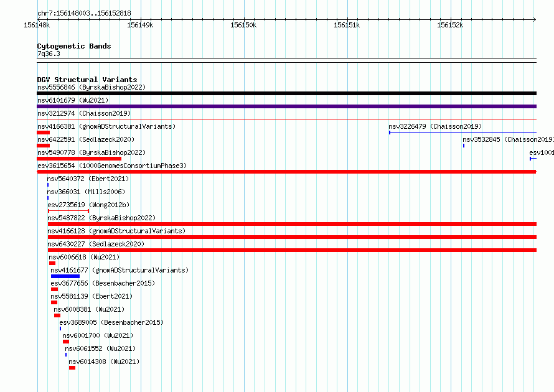
Task: Open the nsv3212974 (Chaisson2019) label
Action: [x=84, y=113]
